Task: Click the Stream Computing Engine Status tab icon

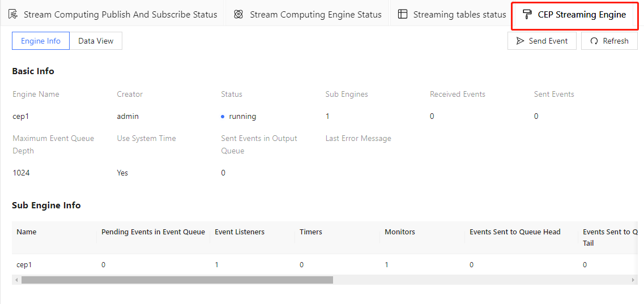Action: [239, 14]
